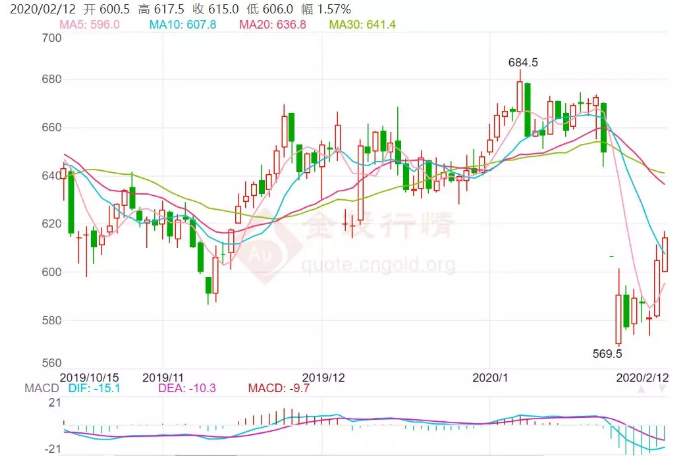This screenshot has height=466, width=691.
Task: Click the 640 price axis label
Action: coord(52,176)
